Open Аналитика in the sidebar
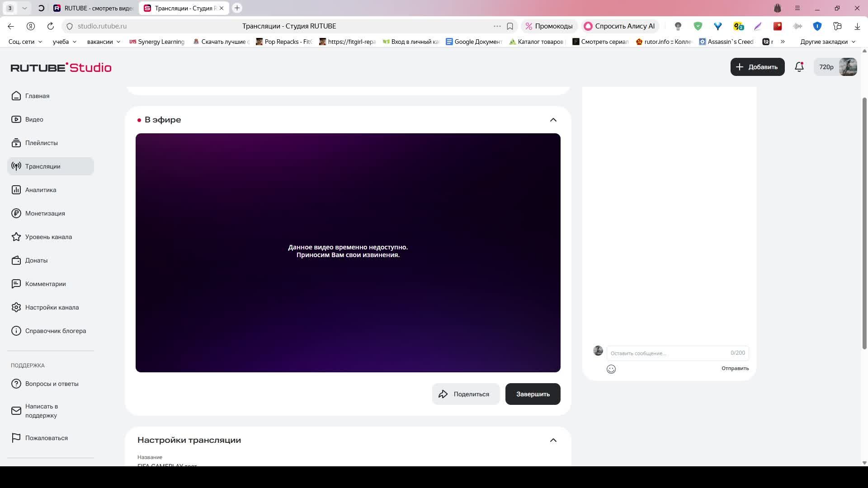 point(41,190)
